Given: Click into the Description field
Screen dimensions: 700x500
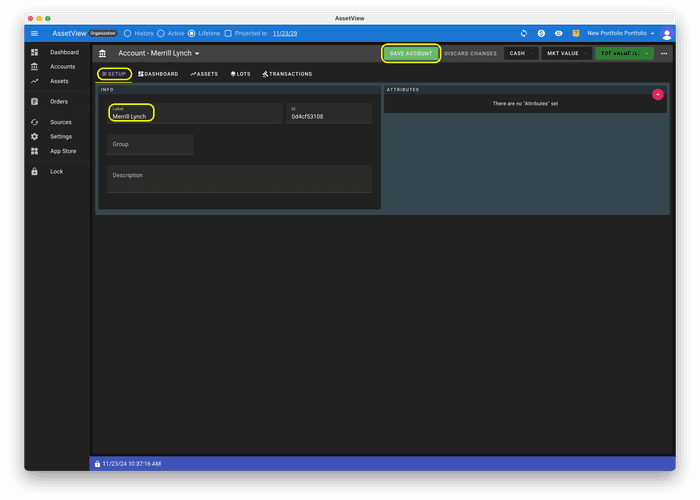Looking at the screenshot, I should (x=239, y=179).
